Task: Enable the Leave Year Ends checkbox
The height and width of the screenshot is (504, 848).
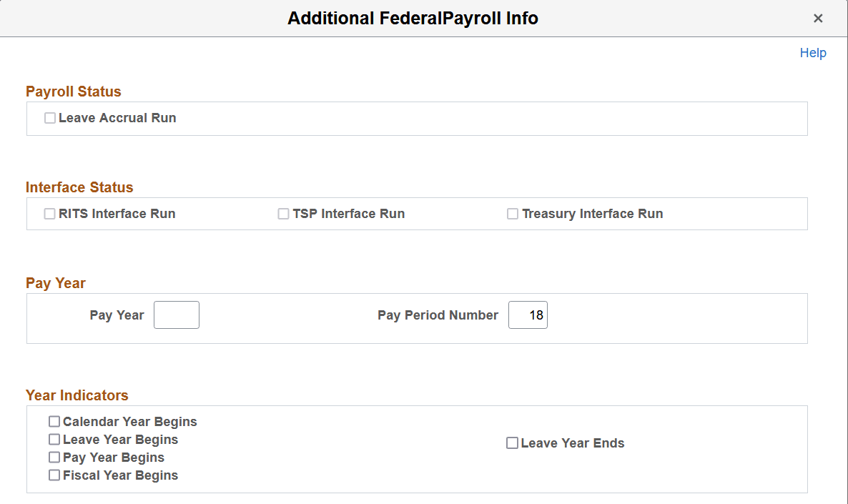Action: click(x=512, y=443)
